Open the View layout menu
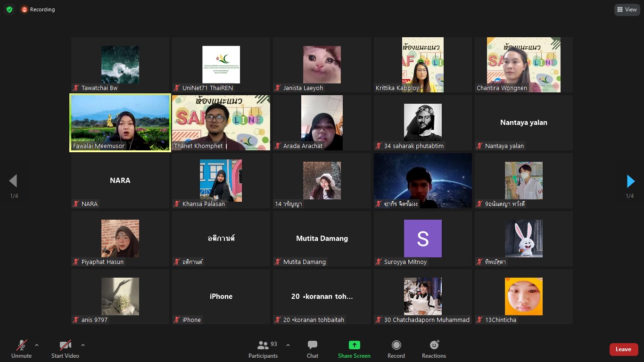 point(627,9)
